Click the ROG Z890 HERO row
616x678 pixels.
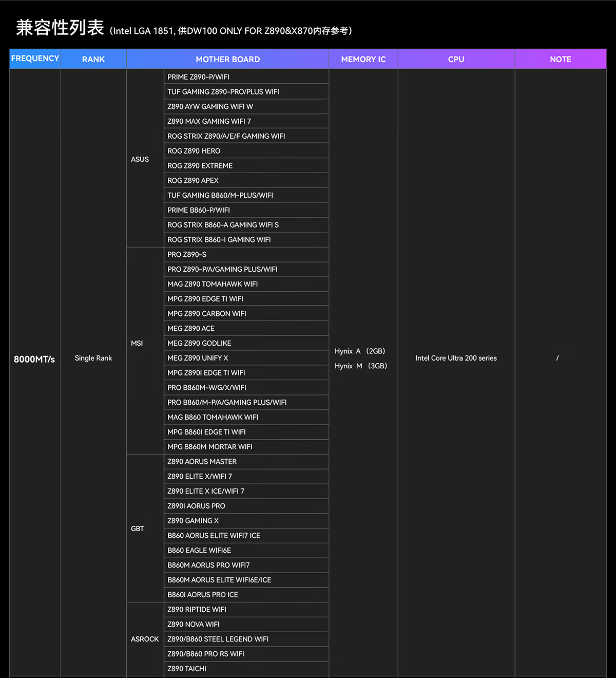[x=194, y=151]
